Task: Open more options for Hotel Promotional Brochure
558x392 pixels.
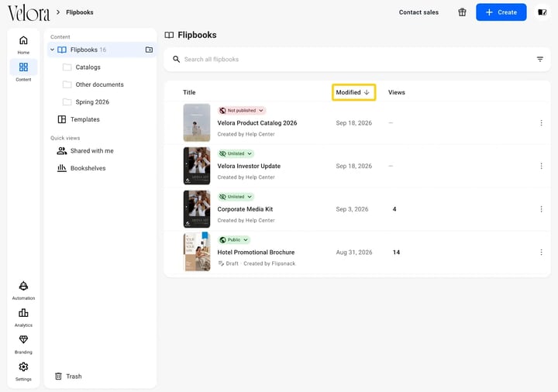Action: [541, 252]
